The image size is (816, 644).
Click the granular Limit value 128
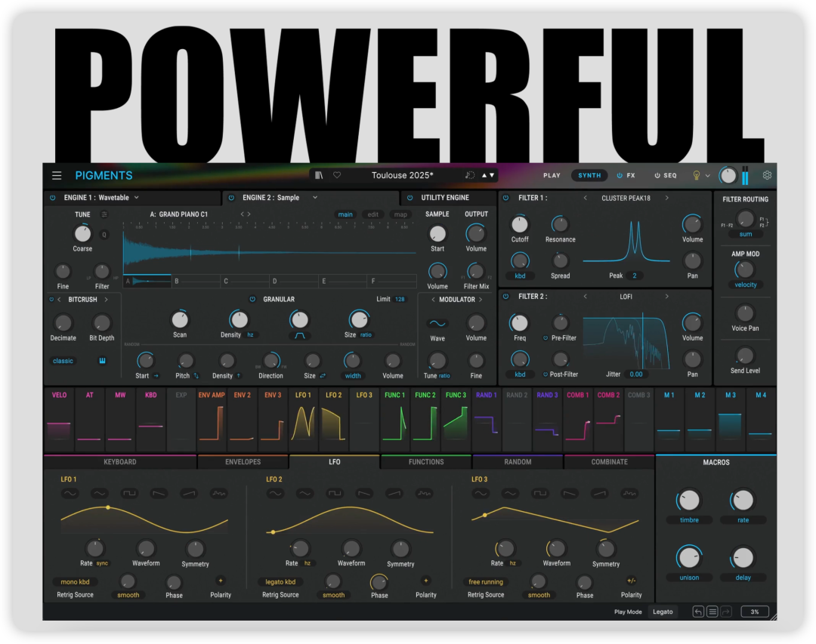400,299
